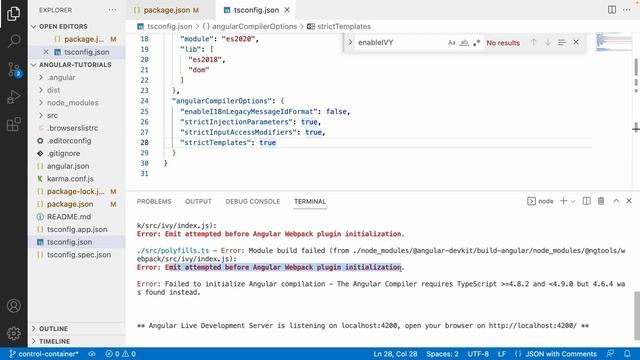The image size is (640, 360).
Task: Kill terminal with the trash icon
Action: click(x=601, y=201)
